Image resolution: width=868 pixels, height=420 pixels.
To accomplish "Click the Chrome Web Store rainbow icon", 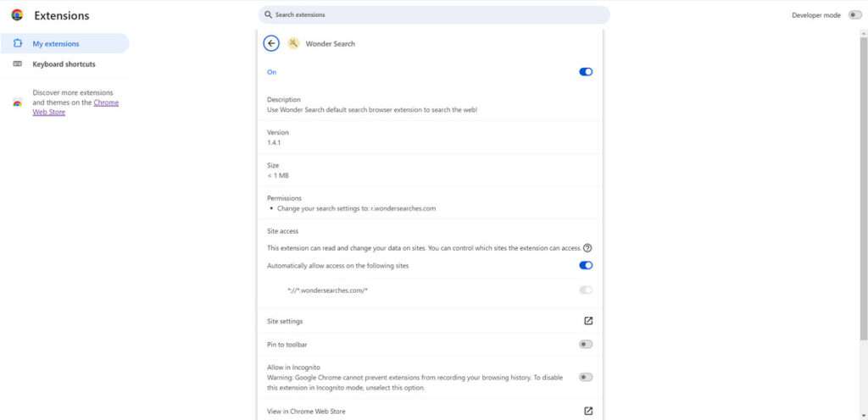I will pyautogui.click(x=17, y=102).
